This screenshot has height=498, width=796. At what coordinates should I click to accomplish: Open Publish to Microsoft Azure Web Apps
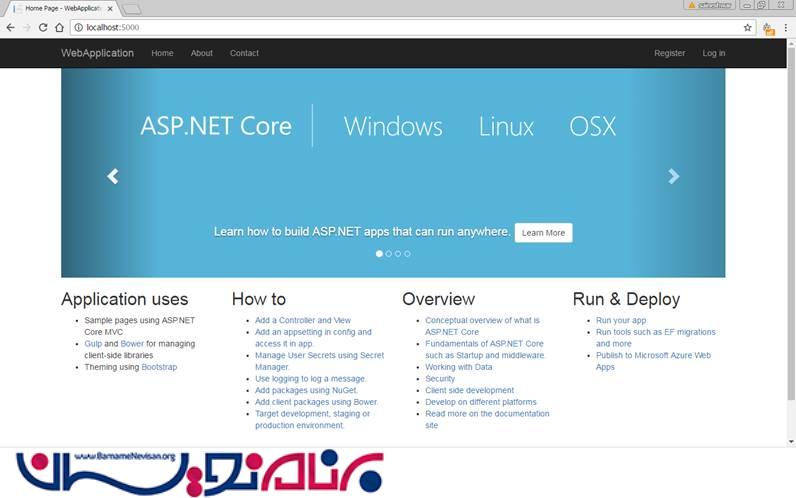tap(653, 361)
